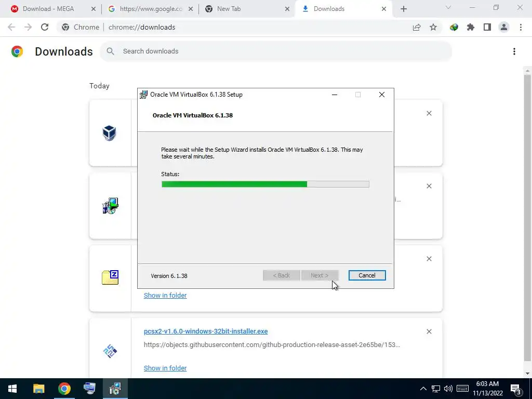Open File Explorer from the taskbar
532x399 pixels.
click(38, 389)
